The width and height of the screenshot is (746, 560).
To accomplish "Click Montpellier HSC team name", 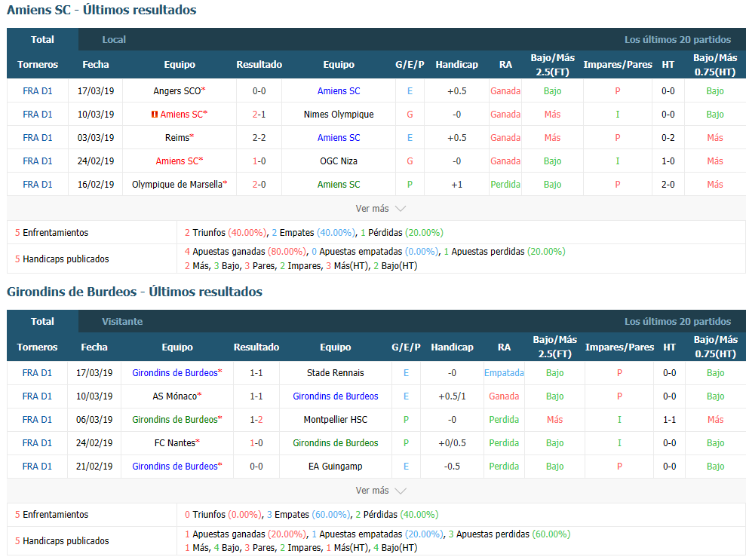I will coord(336,419).
